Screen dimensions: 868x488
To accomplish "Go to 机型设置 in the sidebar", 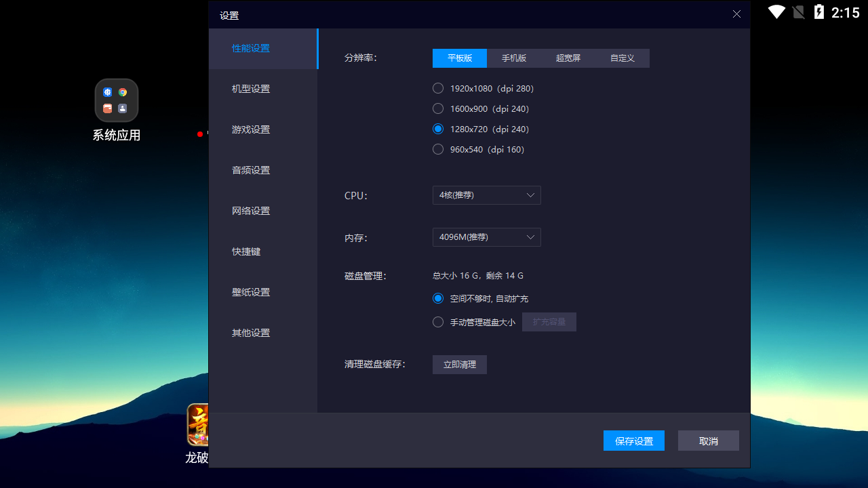I will click(263, 89).
